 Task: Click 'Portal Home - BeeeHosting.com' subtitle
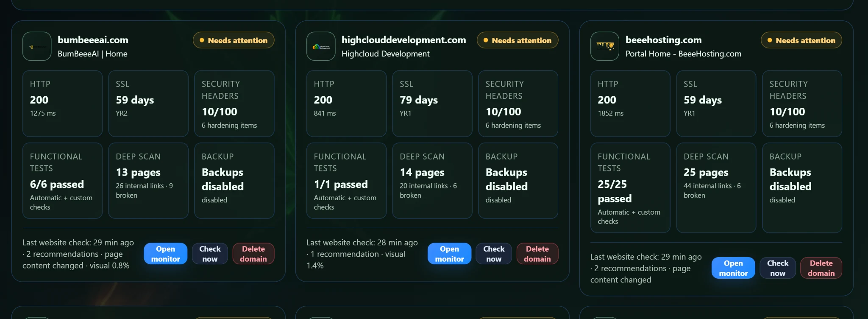pyautogui.click(x=683, y=54)
